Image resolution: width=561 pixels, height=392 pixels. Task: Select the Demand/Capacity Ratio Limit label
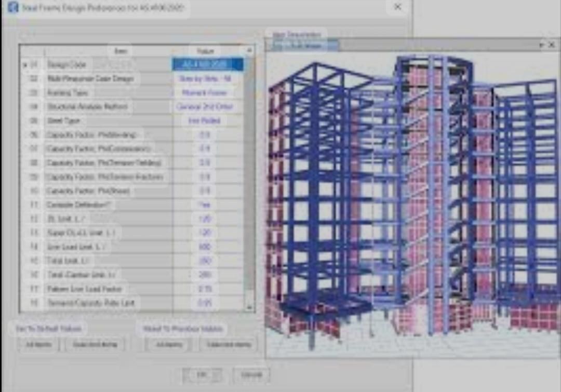pyautogui.click(x=91, y=303)
